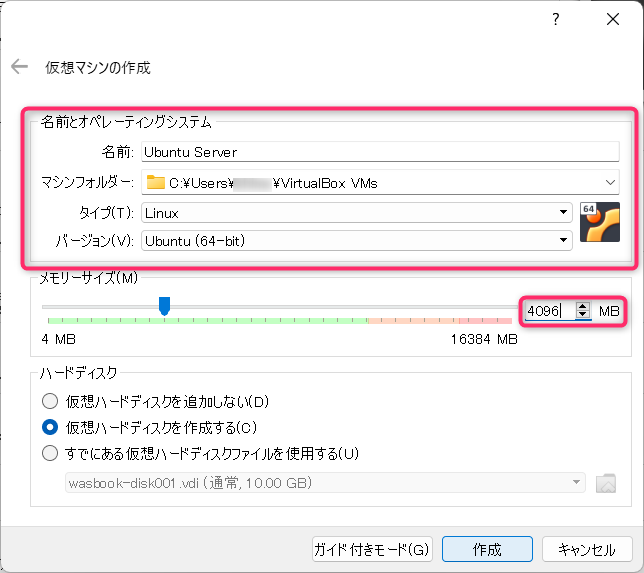Select 仮想ハードディスクを追加しない option

pyautogui.click(x=155, y=401)
